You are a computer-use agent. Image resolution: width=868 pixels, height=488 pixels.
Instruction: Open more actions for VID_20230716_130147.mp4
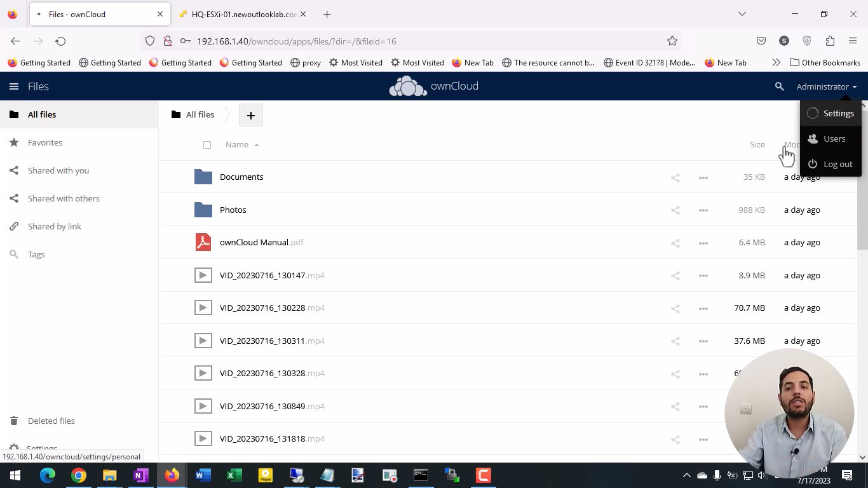tap(703, 276)
